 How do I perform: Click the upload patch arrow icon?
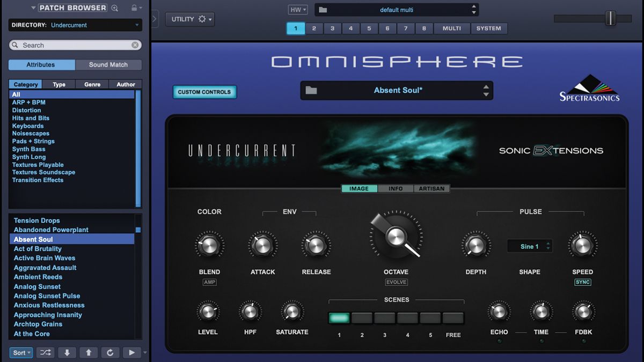(88, 352)
